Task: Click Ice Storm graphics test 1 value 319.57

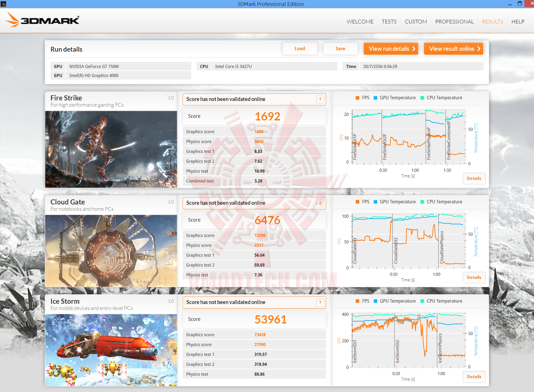Action: (261, 354)
